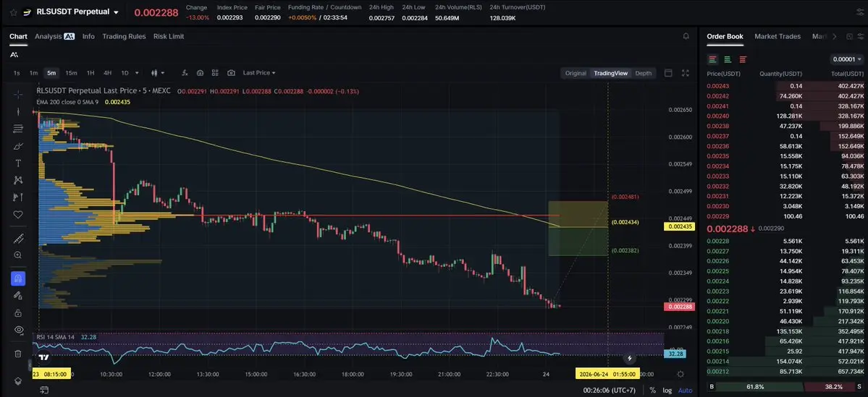Image resolution: width=868 pixels, height=397 pixels.
Task: Show both bids and asks in order book
Action: point(712,59)
